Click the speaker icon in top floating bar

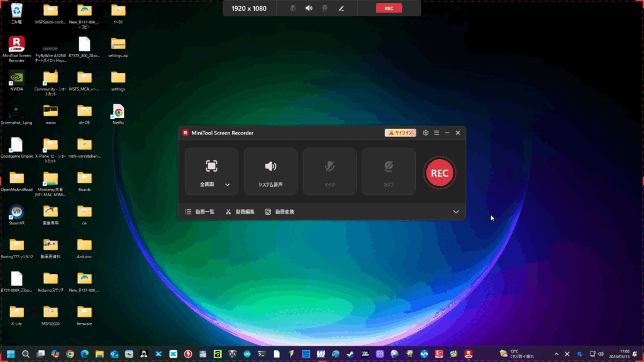tap(309, 8)
